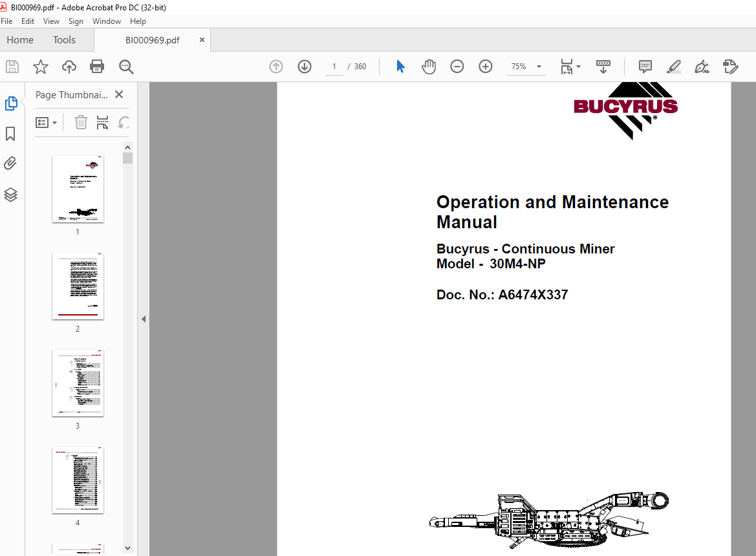Open the File menu
The height and width of the screenshot is (556, 756).
click(6, 21)
